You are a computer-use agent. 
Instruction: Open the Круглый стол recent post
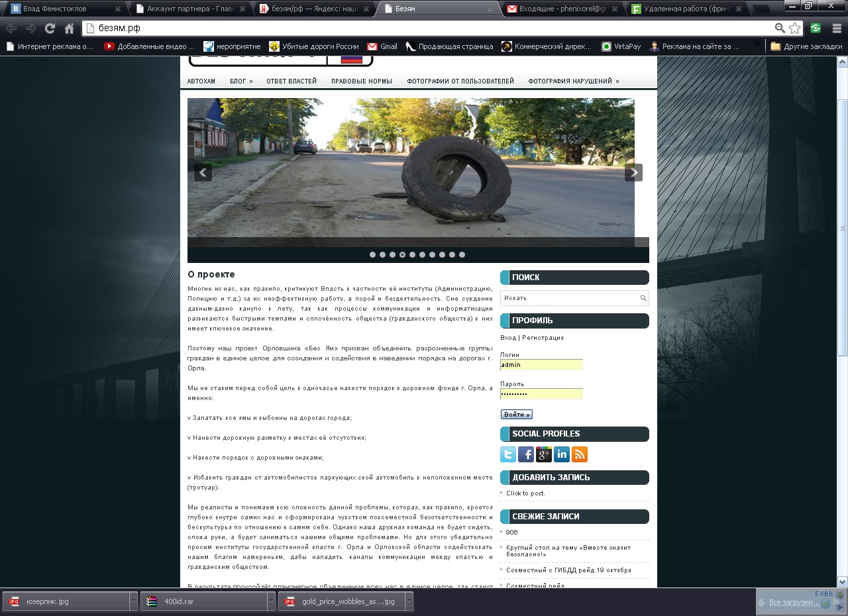point(568,551)
